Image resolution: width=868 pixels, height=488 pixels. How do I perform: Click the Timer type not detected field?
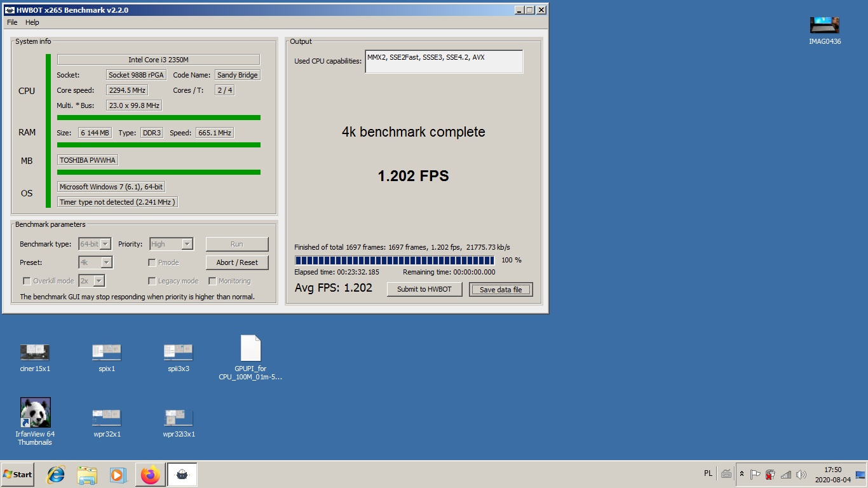118,202
